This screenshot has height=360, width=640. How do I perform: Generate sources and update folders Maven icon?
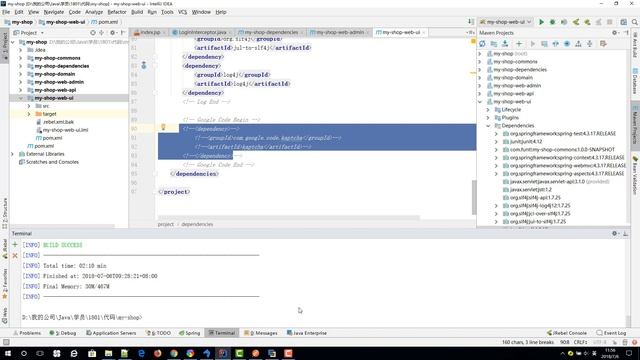pyautogui.click(x=494, y=44)
